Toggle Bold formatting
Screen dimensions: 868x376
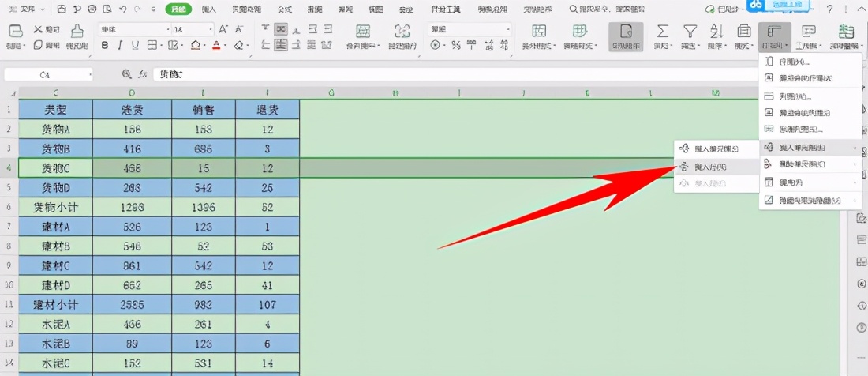click(105, 45)
